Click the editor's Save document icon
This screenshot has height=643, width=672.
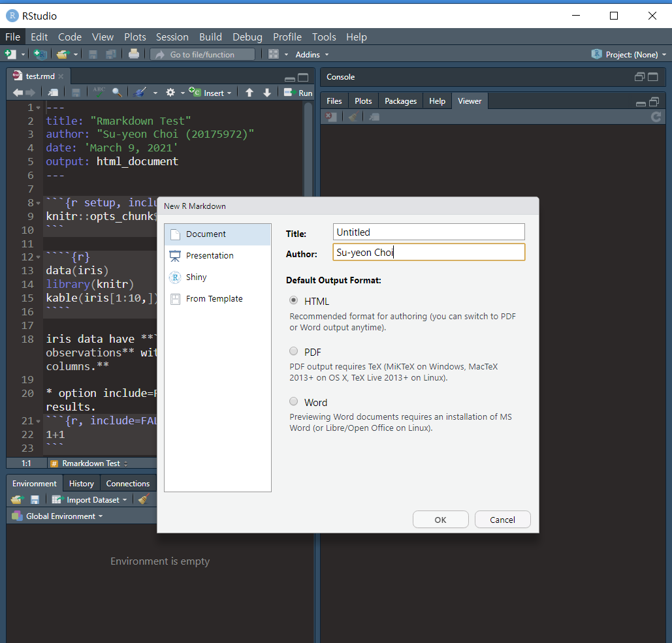click(x=76, y=93)
